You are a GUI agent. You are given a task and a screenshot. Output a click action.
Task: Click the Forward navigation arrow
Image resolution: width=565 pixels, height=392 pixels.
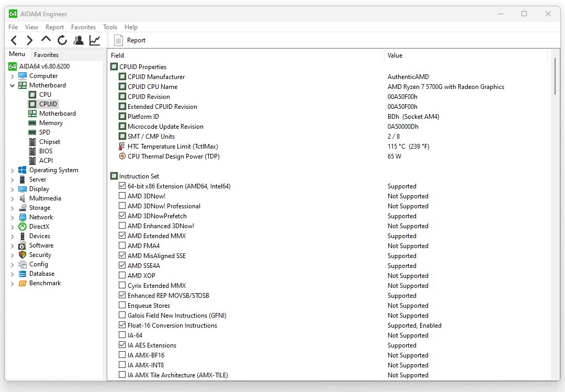coord(29,40)
